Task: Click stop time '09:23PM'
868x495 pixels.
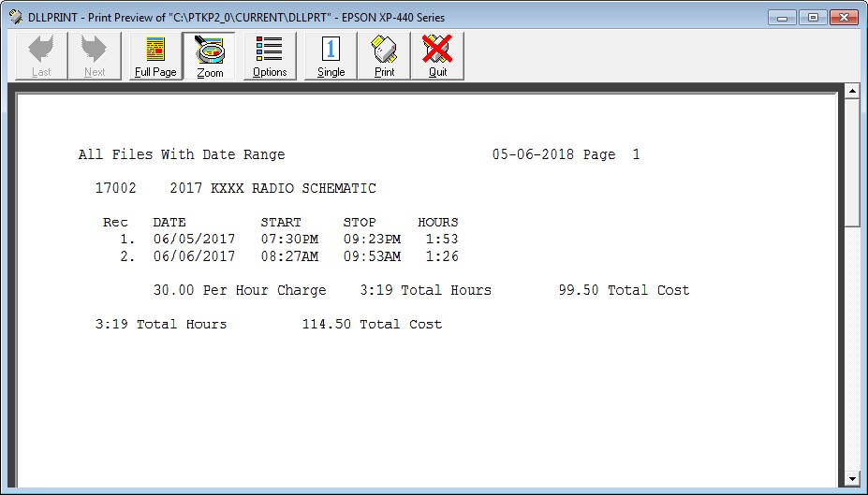Action: point(372,239)
